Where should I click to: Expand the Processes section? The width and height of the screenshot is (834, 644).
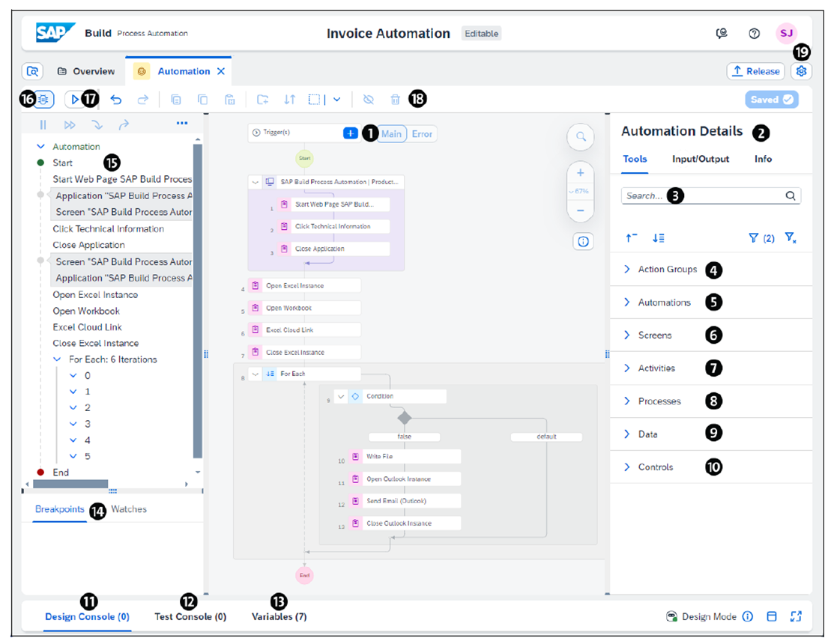(x=627, y=401)
